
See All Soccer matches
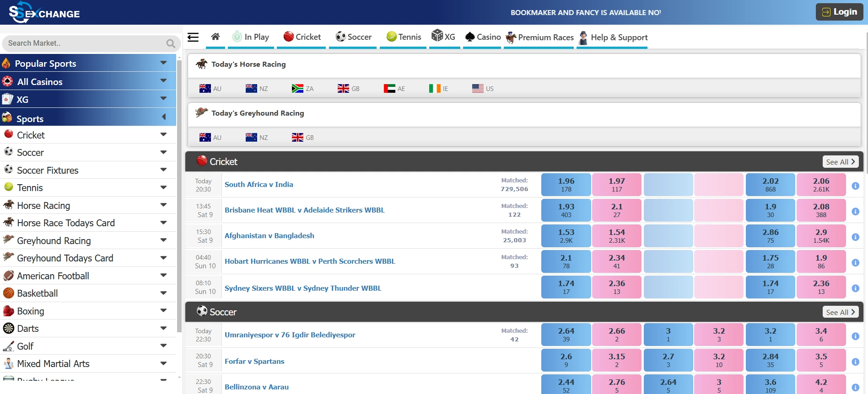[840, 312]
